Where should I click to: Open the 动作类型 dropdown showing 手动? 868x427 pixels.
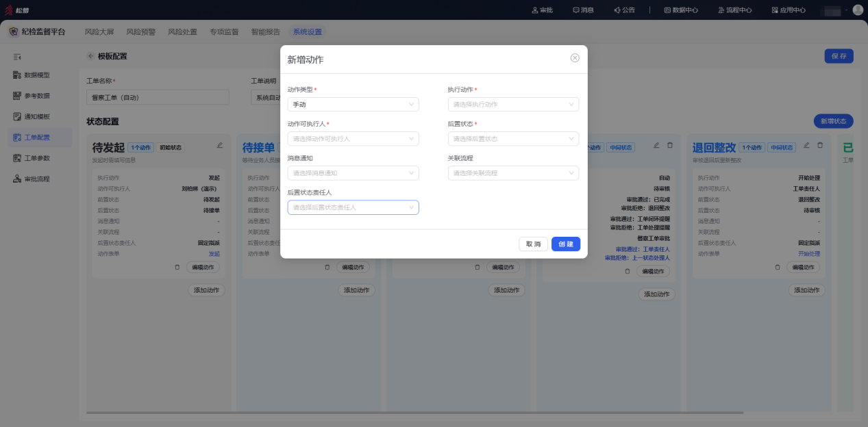tap(353, 105)
